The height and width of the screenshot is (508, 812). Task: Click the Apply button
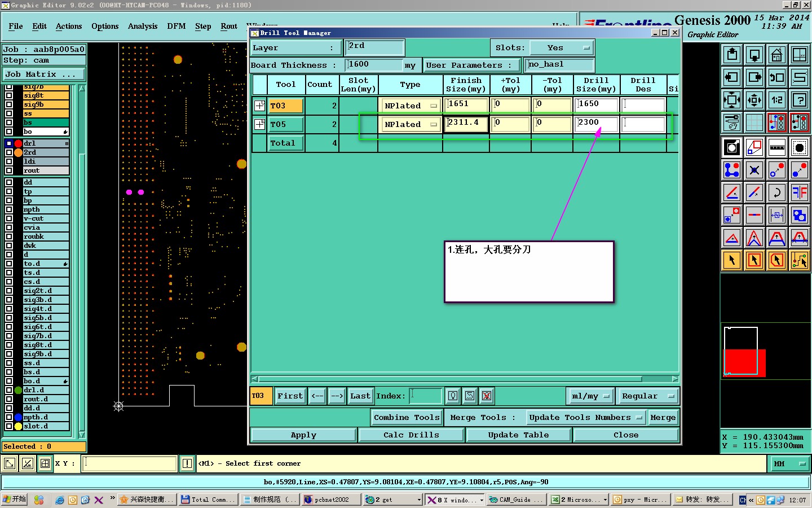click(303, 435)
